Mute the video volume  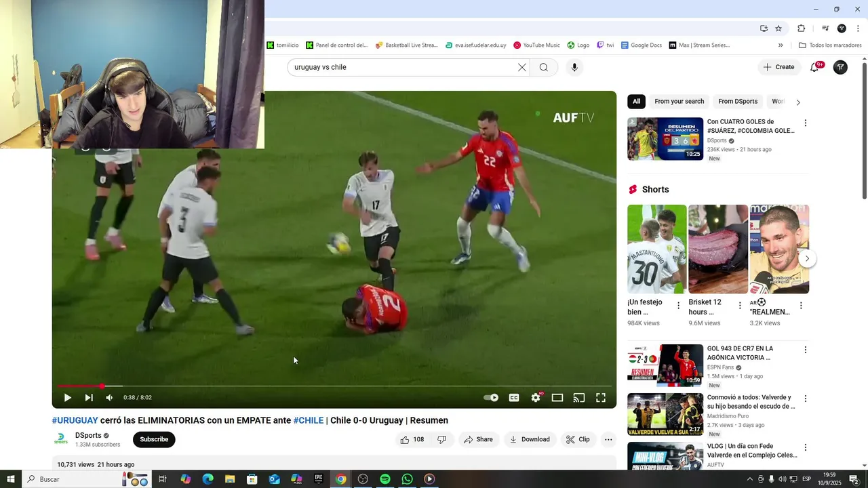coord(109,398)
